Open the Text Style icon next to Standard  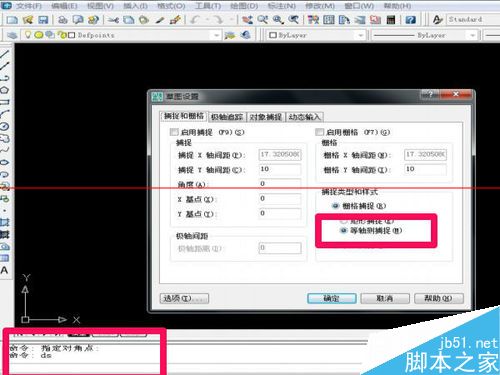coord(437,20)
